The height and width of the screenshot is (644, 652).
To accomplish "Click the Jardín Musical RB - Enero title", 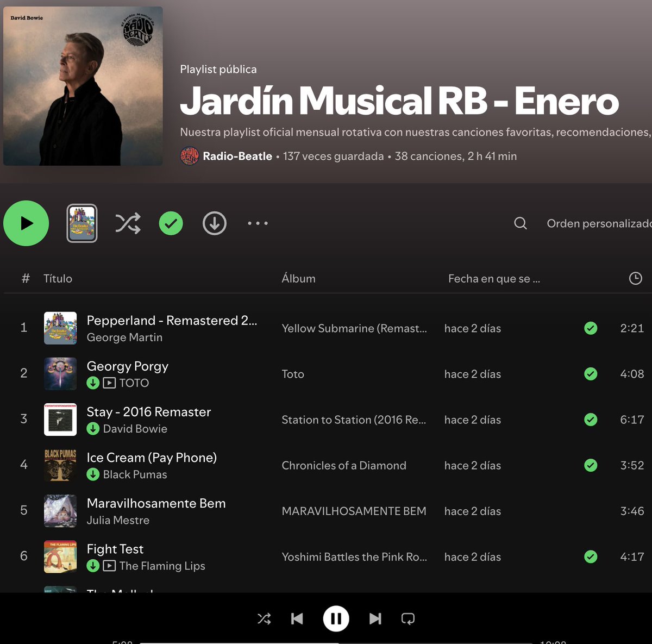I will pyautogui.click(x=399, y=102).
